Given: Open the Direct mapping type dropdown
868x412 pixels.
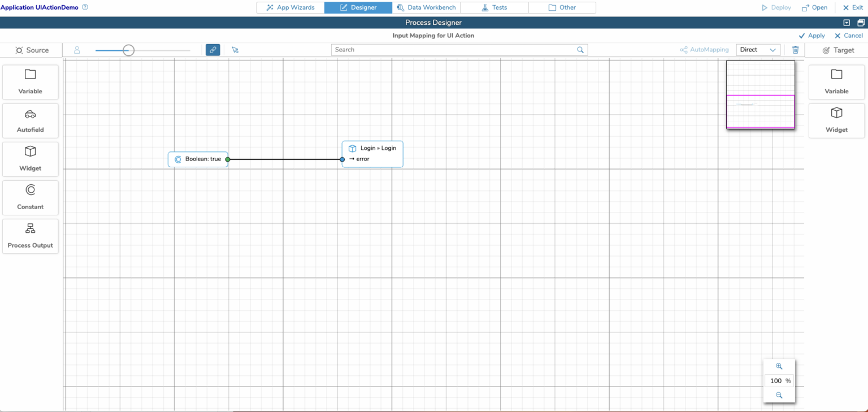Looking at the screenshot, I should [x=758, y=50].
